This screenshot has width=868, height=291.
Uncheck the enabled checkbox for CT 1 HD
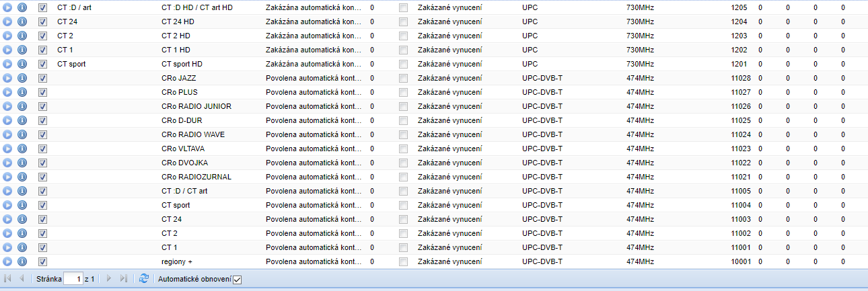click(x=43, y=50)
